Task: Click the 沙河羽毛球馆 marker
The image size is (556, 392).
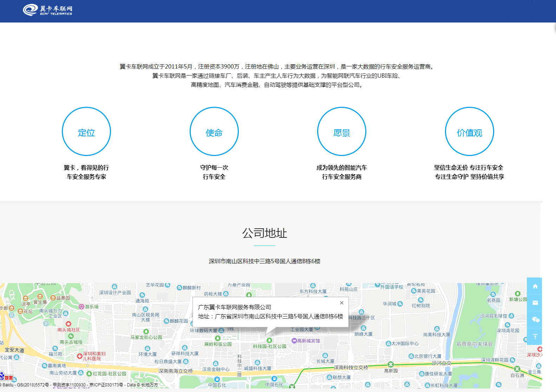Action: point(511,316)
